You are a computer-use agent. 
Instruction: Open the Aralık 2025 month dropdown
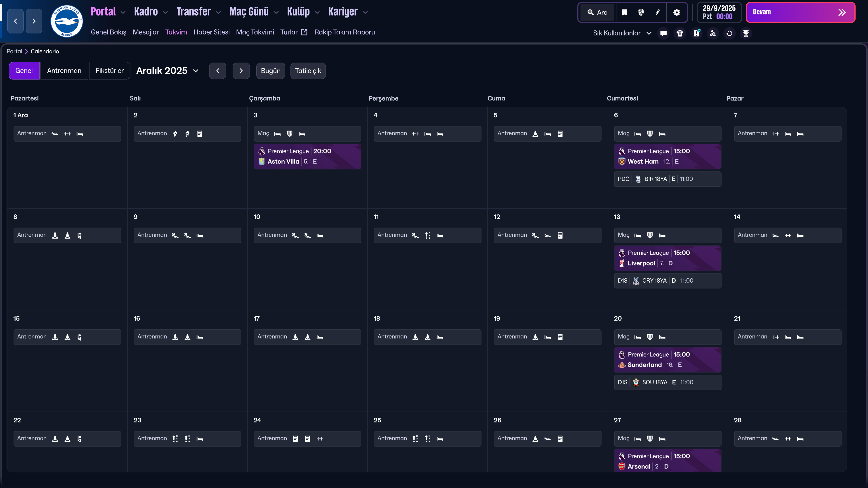click(167, 71)
